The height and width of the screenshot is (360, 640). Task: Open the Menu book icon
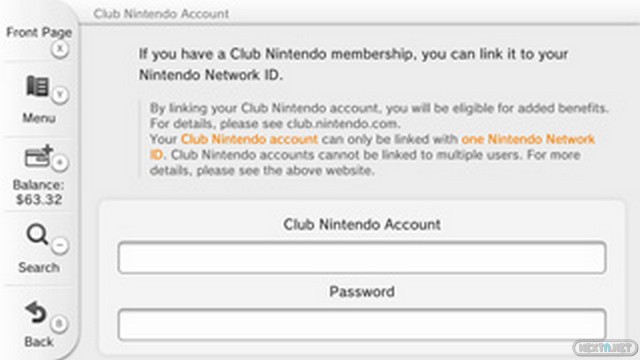pos(37,86)
